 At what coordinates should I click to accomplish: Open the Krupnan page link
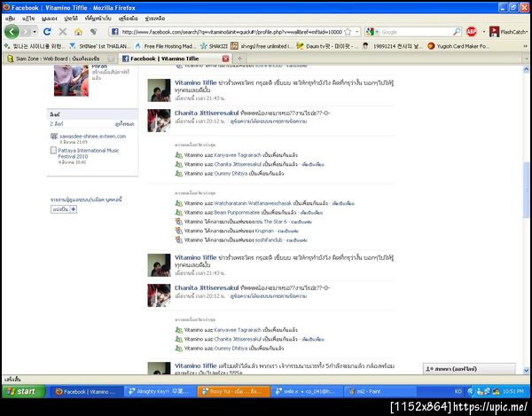coord(264,231)
